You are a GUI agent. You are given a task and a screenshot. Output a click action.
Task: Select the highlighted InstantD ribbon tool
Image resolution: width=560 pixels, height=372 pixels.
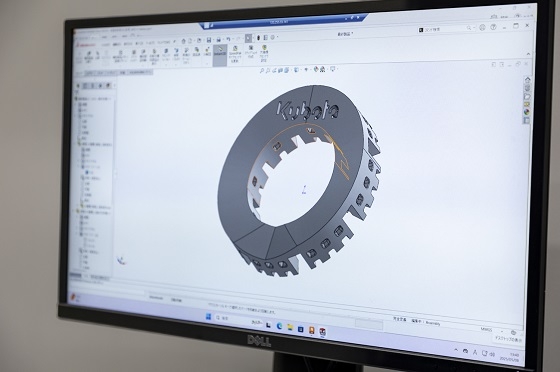coord(220,55)
